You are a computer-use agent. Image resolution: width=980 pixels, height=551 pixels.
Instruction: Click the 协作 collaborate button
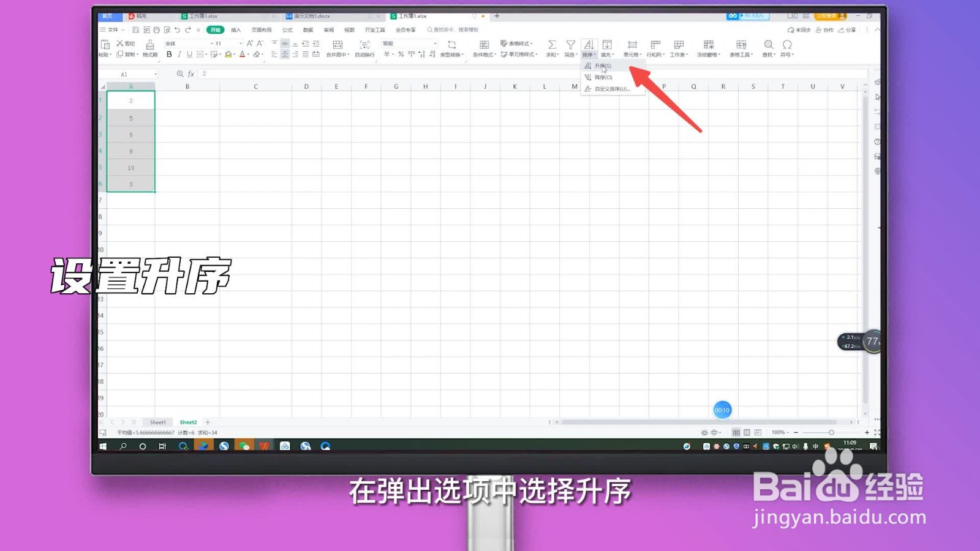pos(824,29)
